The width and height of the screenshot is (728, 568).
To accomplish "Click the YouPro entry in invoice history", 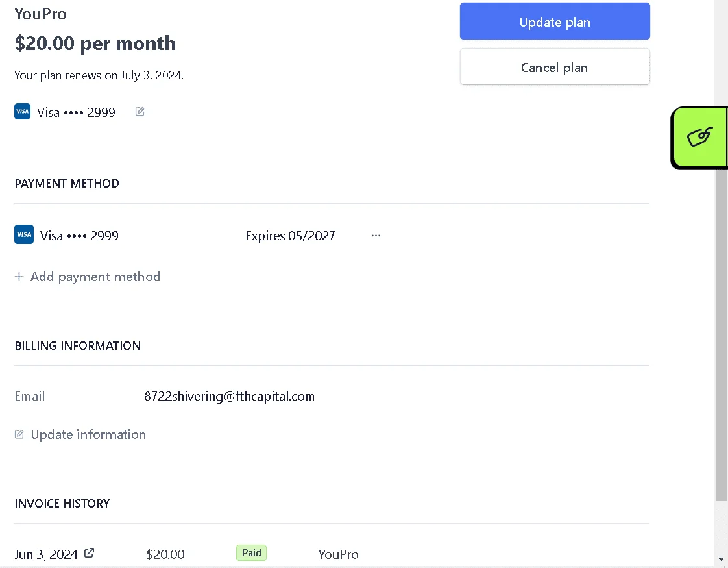I will click(x=338, y=554).
